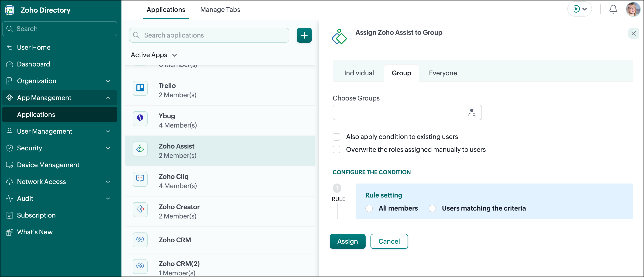
Task: Add a new application with the plus button
Action: (x=304, y=35)
